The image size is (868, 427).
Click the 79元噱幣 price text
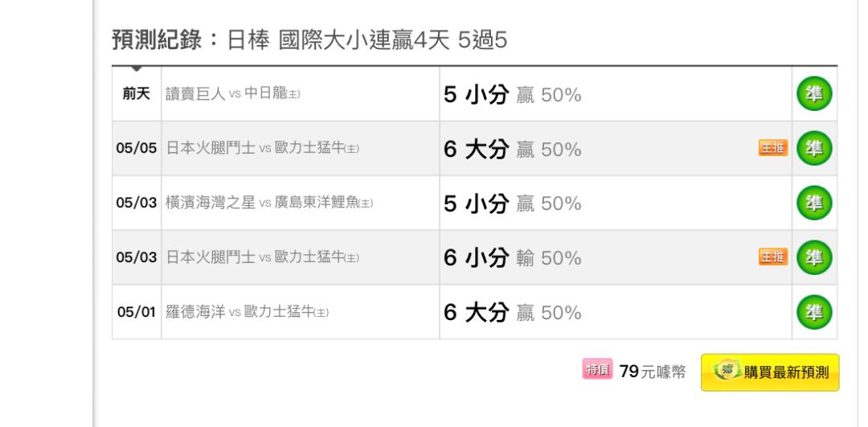653,371
